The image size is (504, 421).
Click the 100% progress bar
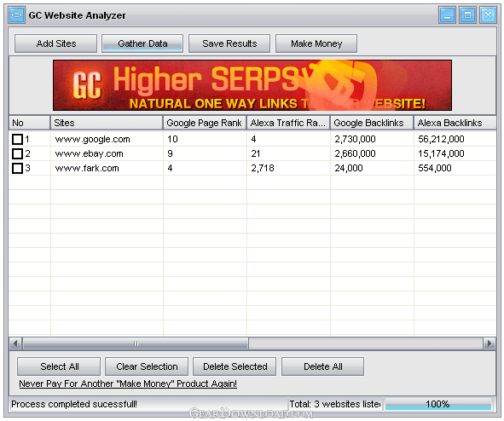[438, 404]
